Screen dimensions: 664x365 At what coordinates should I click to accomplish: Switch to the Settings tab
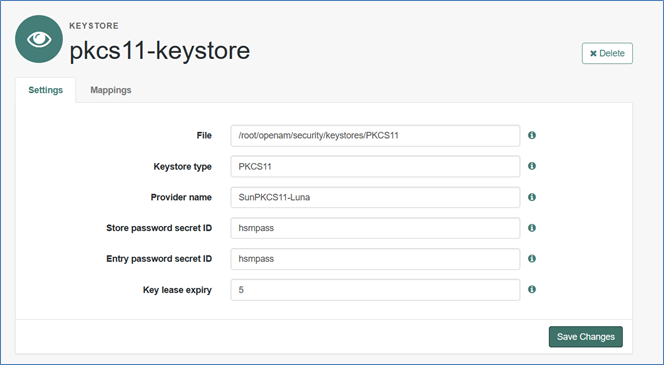click(46, 90)
